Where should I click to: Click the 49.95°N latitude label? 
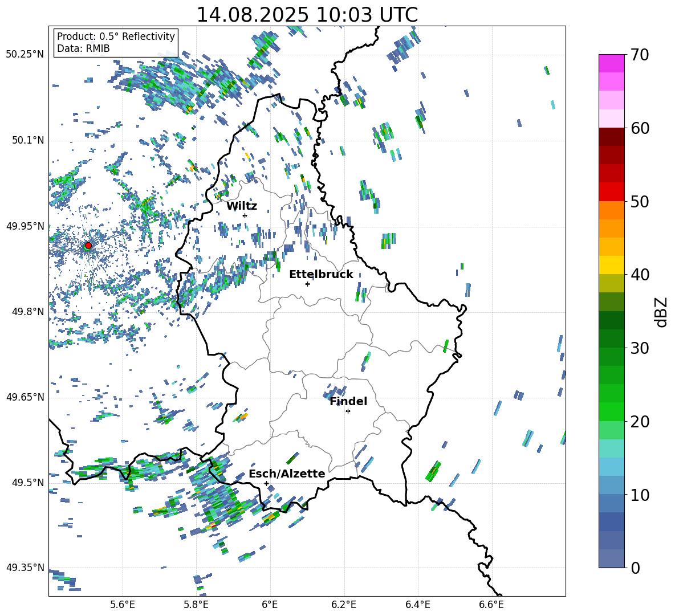point(25,226)
